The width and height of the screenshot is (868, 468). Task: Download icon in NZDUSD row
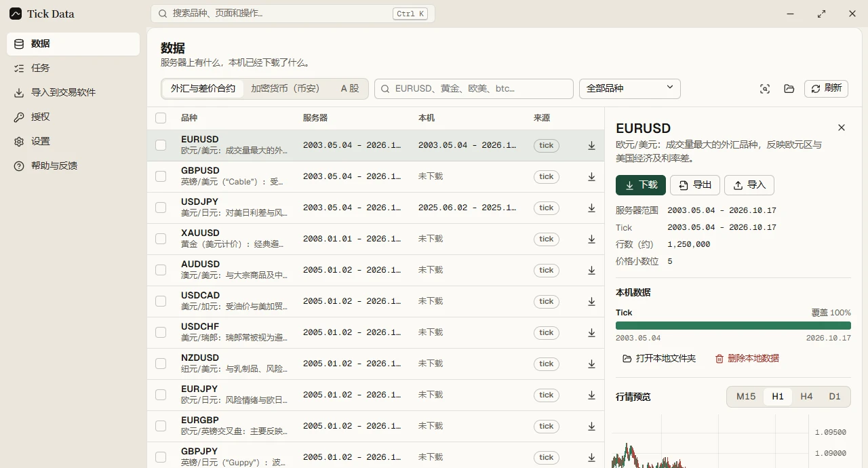tap(591, 364)
